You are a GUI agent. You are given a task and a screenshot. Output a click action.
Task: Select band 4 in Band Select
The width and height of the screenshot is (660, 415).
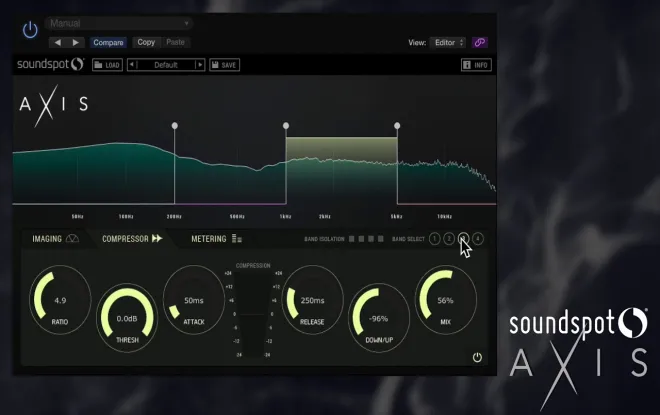[477, 239]
